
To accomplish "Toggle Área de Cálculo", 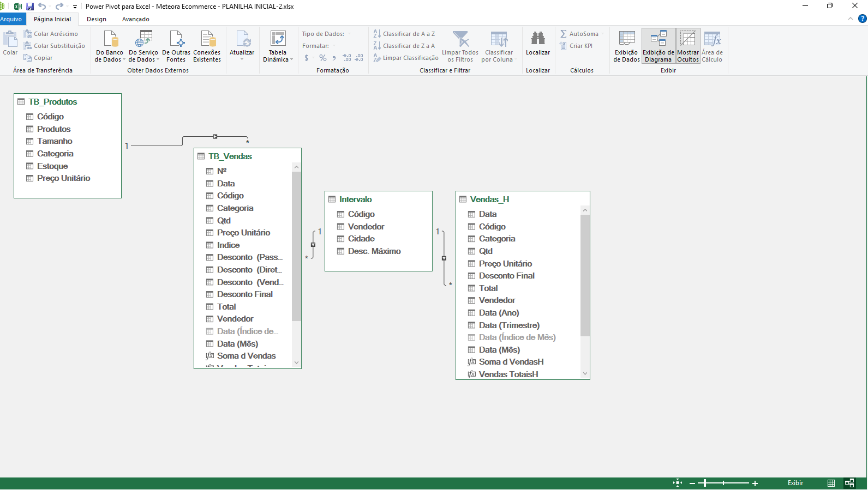I will (x=712, y=47).
